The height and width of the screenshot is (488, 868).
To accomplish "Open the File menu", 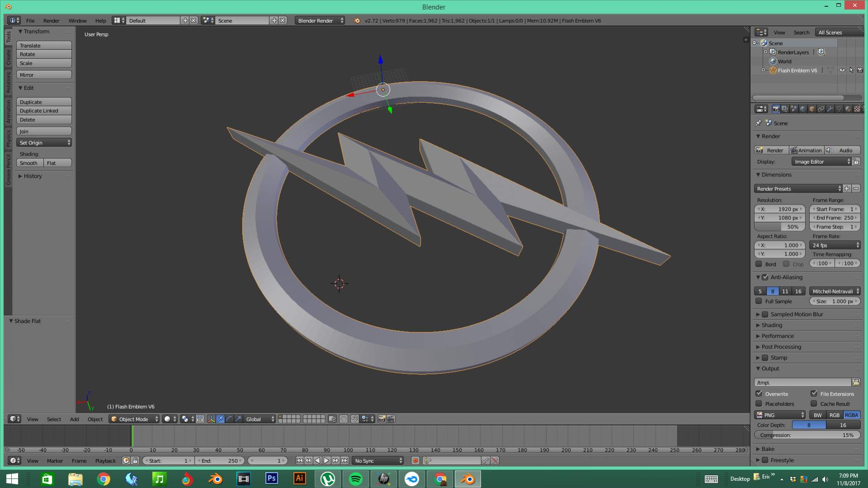I will 30,21.
